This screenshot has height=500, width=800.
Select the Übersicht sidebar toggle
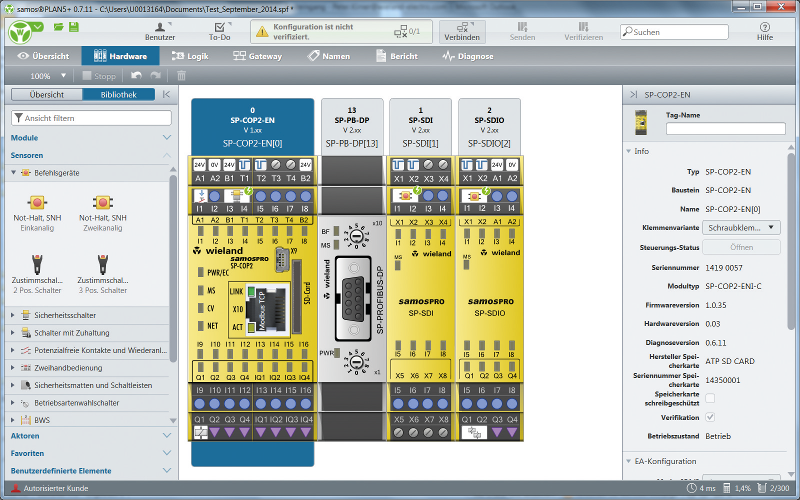pyautogui.click(x=47, y=94)
